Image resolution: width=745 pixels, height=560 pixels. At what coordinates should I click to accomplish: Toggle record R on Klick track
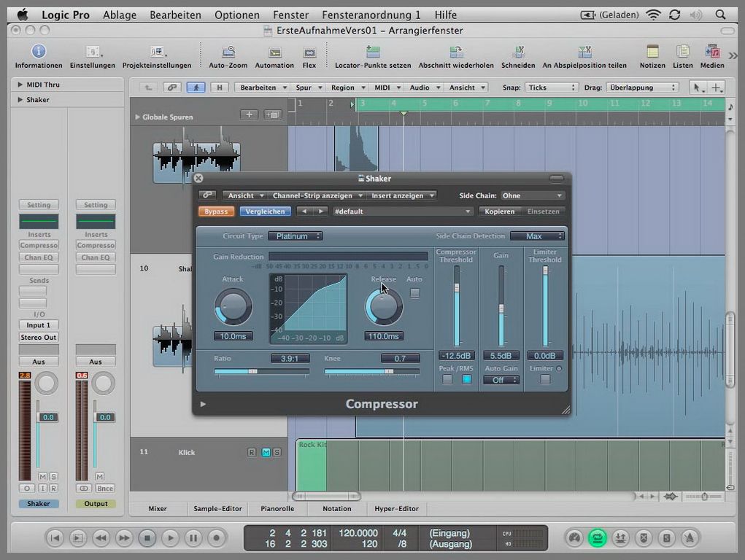pyautogui.click(x=251, y=452)
